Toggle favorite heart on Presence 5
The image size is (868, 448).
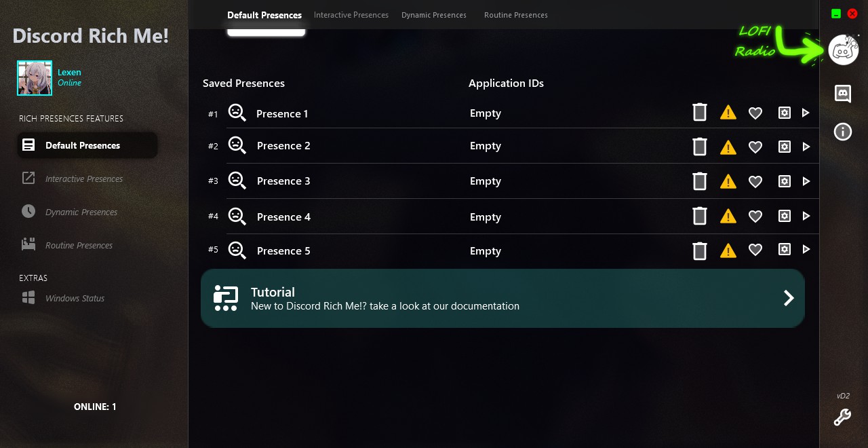click(x=755, y=250)
